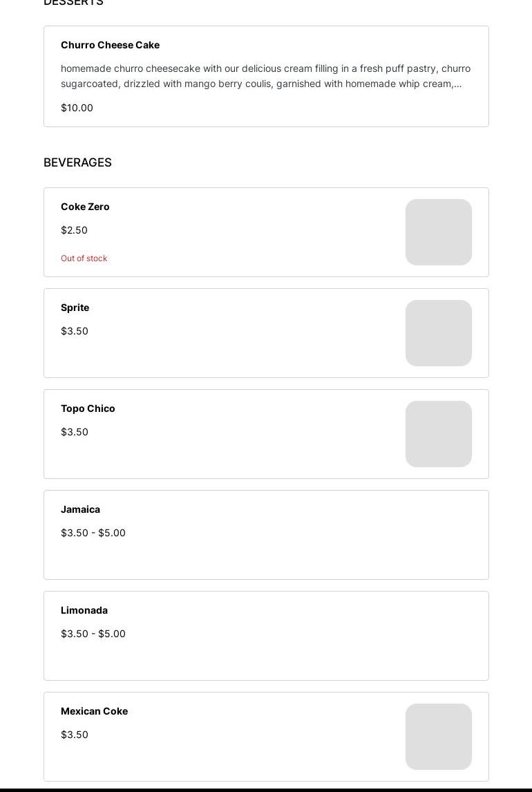Click the $2.50 Coke Zero price
The width and height of the screenshot is (532, 792).
click(x=74, y=230)
